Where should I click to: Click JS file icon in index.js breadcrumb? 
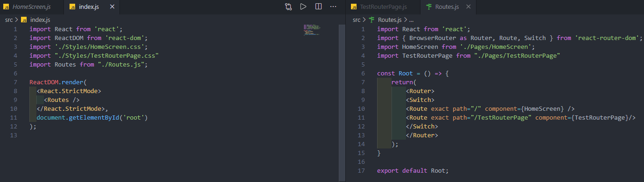(x=24, y=20)
